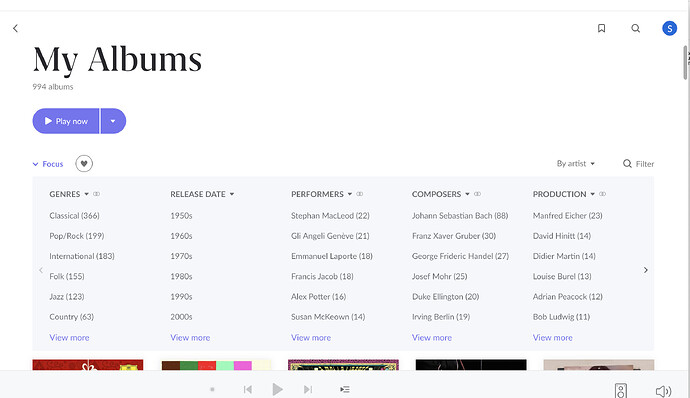Screen dimensions: 690x398
Task: Click View more under Composers
Action: pyautogui.click(x=432, y=338)
